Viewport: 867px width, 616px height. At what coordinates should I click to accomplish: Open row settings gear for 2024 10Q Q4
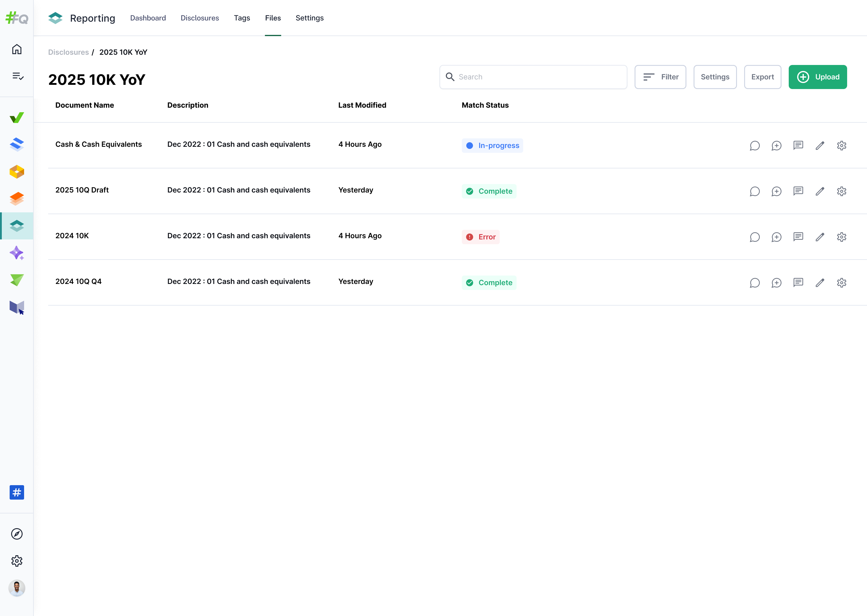[x=842, y=283]
